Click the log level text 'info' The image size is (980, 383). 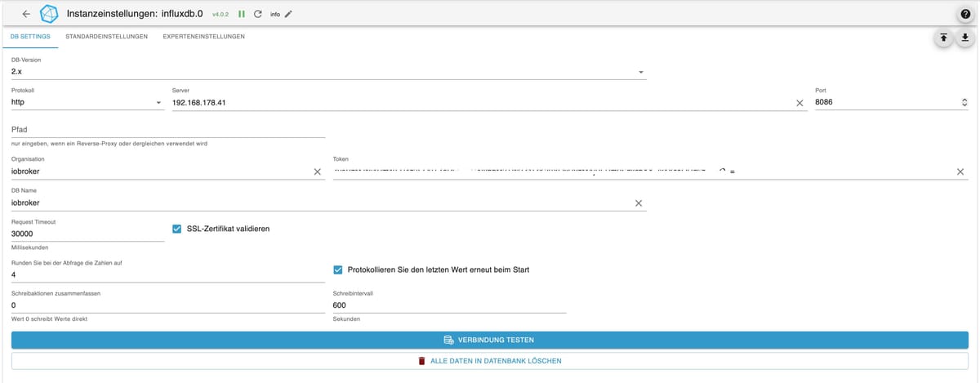click(x=275, y=15)
